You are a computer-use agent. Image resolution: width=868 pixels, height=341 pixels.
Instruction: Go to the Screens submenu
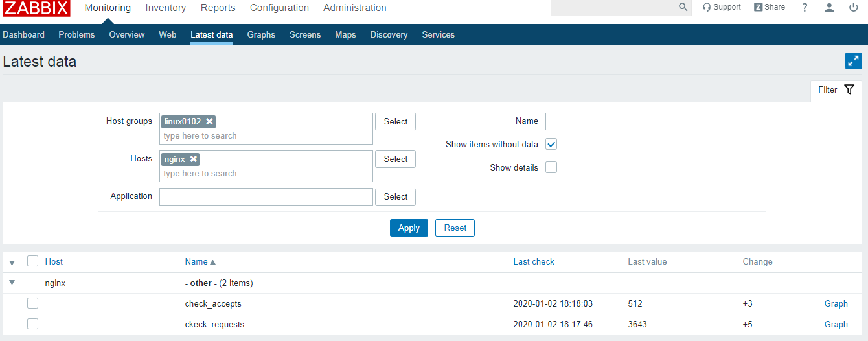pyautogui.click(x=305, y=35)
